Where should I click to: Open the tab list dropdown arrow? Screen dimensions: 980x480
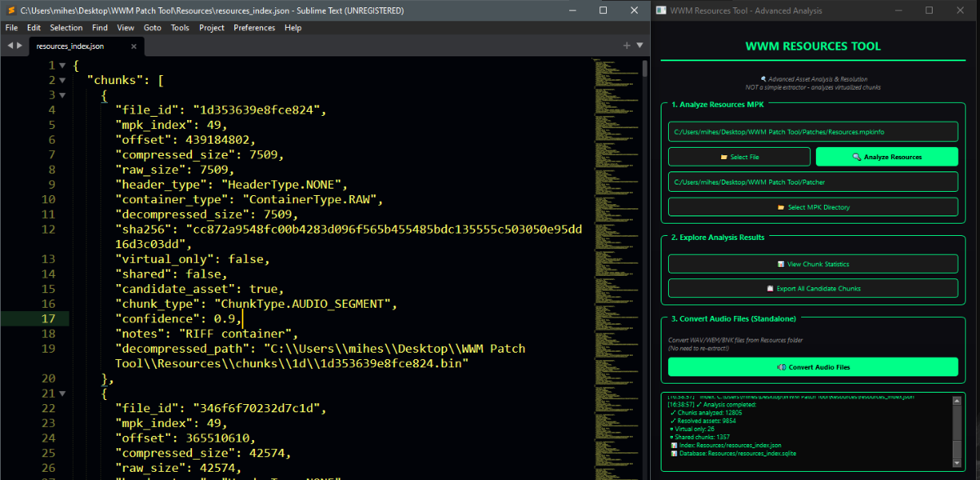639,46
